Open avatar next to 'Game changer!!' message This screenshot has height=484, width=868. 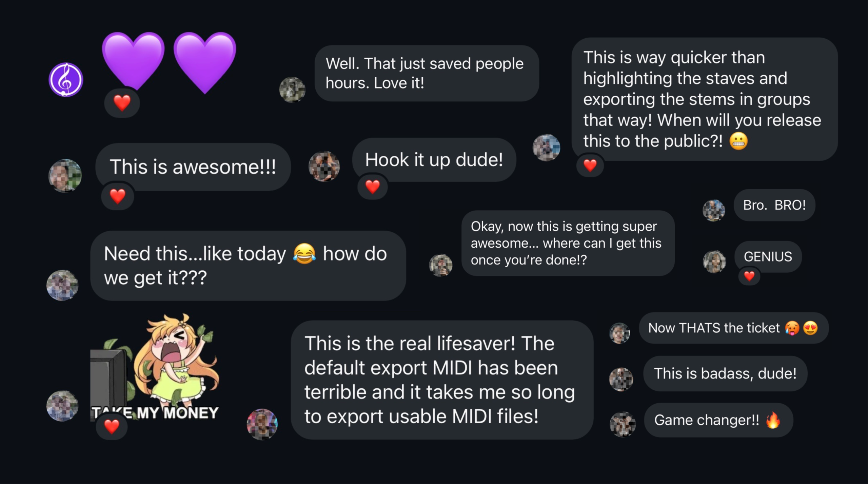pos(623,424)
